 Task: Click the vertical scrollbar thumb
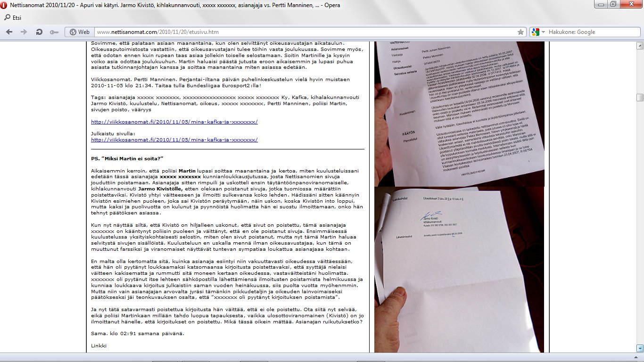640,98
